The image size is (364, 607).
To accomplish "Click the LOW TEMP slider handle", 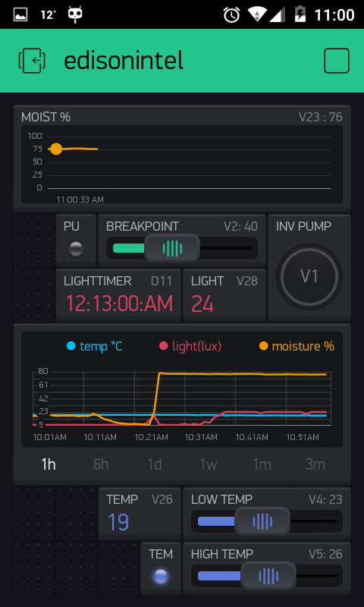I will pos(262,521).
